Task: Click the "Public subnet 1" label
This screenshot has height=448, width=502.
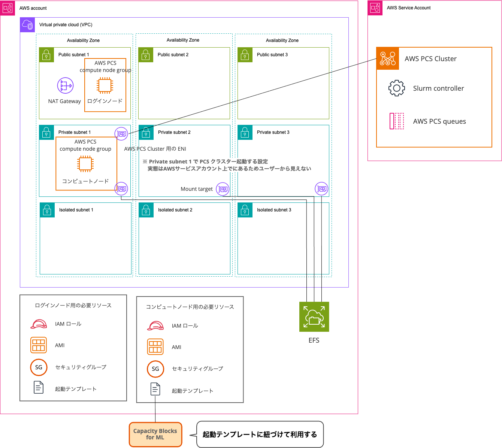Action: pos(74,55)
